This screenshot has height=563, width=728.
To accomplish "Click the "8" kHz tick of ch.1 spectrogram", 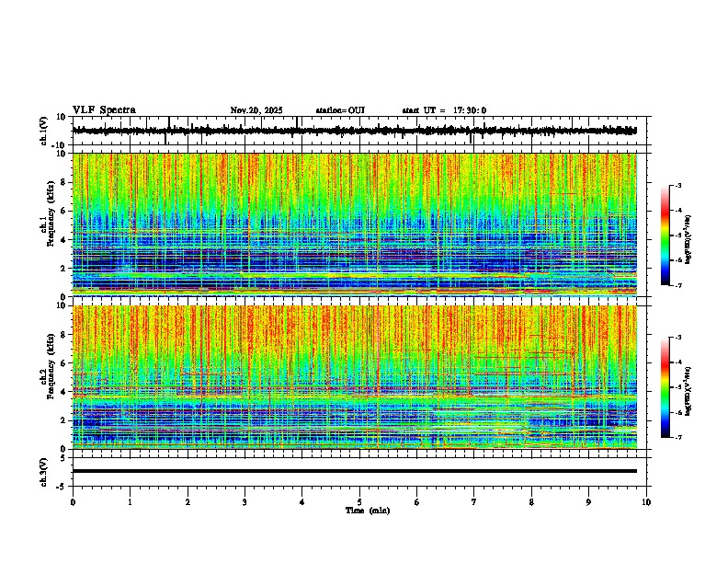I will tap(64, 182).
